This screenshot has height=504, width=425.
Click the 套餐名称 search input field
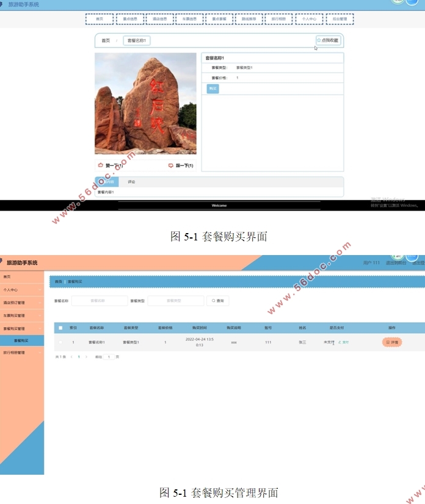[98, 301]
